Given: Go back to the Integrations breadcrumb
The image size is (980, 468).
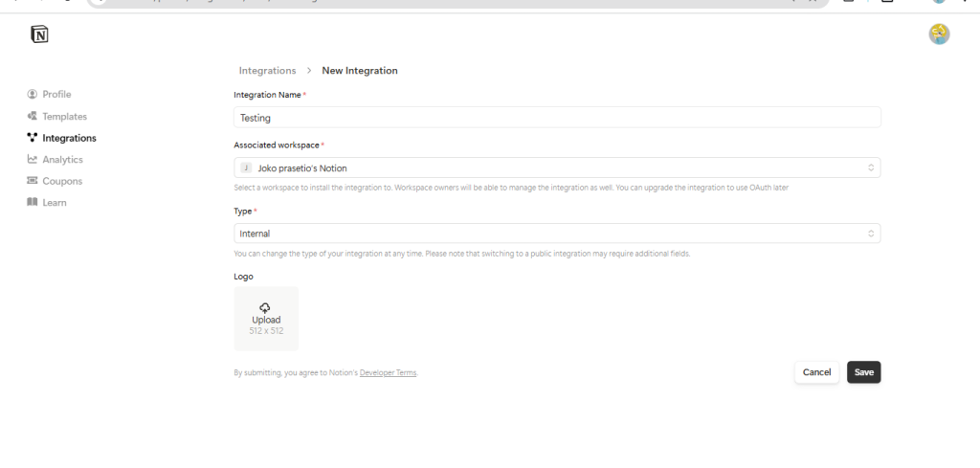Looking at the screenshot, I should [267, 71].
